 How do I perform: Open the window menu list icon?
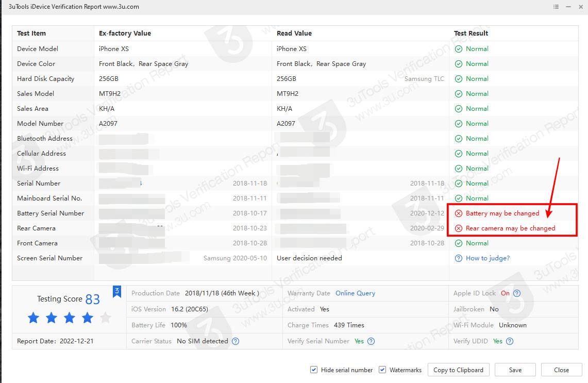tap(556, 7)
